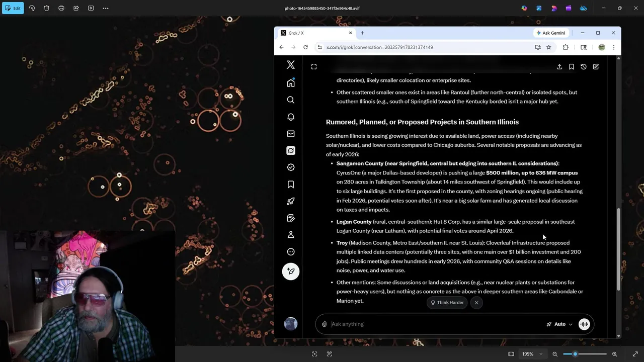This screenshot has width=644, height=362.
Task: Adjust the Photos zoom slider
Action: (585, 354)
